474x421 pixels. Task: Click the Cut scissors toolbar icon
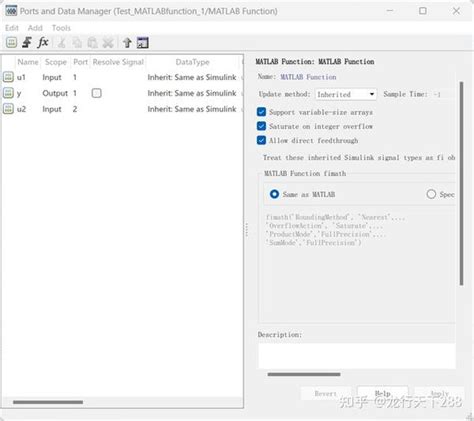point(61,43)
